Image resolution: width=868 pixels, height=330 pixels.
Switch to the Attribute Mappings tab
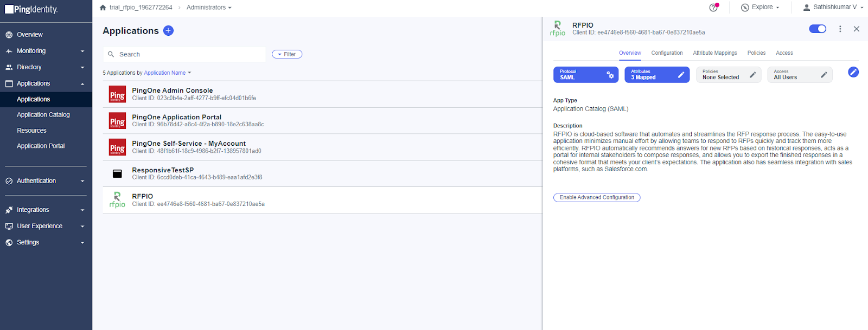point(715,53)
